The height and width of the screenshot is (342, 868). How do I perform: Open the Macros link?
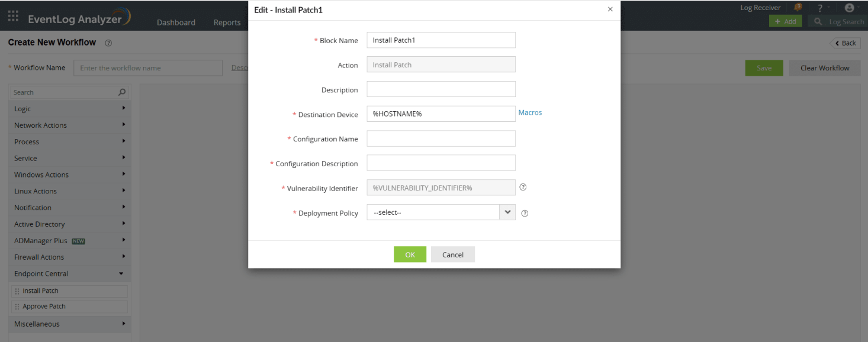(530, 112)
